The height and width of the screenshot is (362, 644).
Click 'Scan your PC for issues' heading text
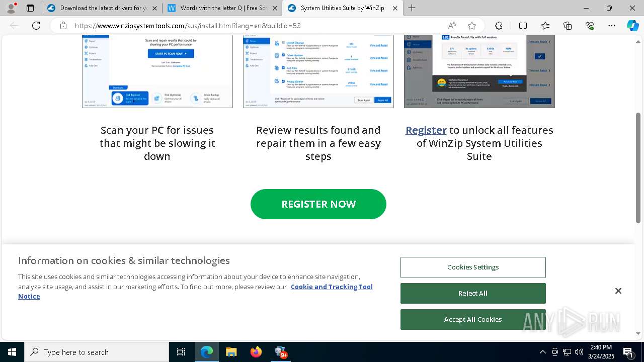157,143
